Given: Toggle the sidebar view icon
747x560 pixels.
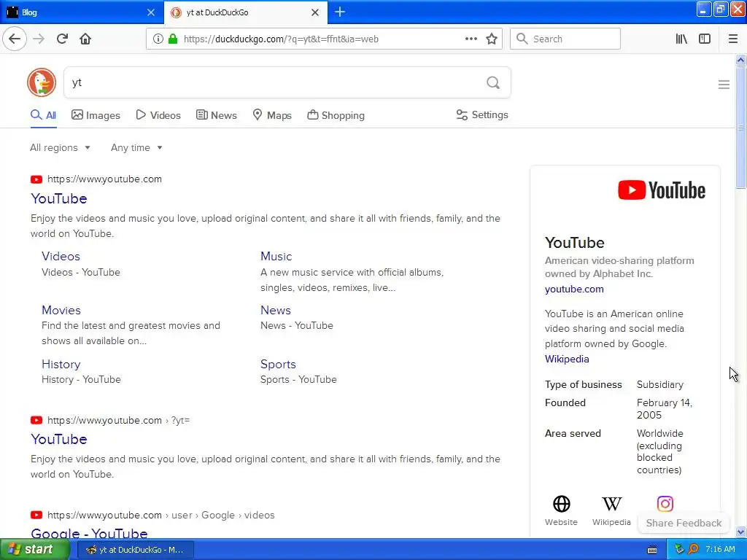Looking at the screenshot, I should click(x=705, y=39).
